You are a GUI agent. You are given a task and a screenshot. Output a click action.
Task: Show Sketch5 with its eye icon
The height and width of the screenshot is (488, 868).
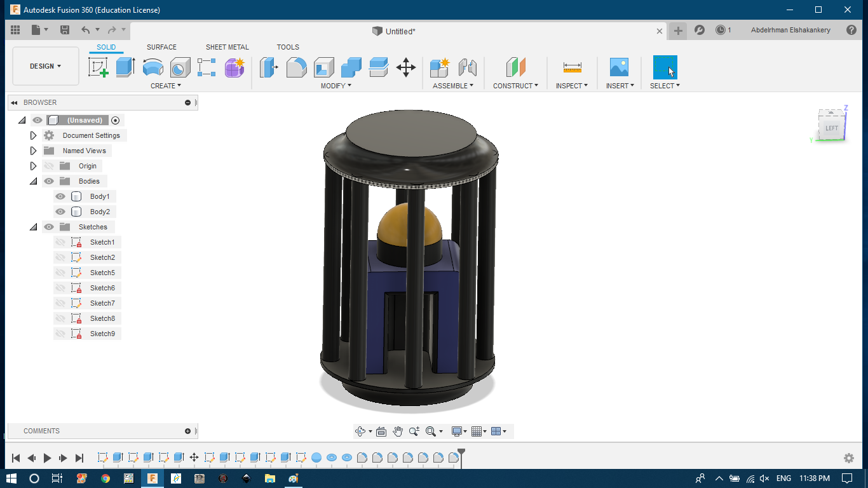point(60,273)
